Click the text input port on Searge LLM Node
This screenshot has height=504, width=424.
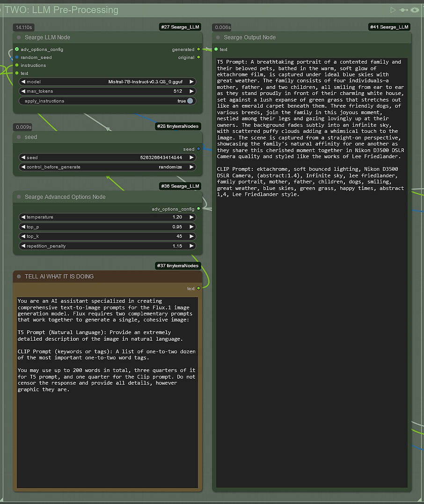(x=17, y=73)
